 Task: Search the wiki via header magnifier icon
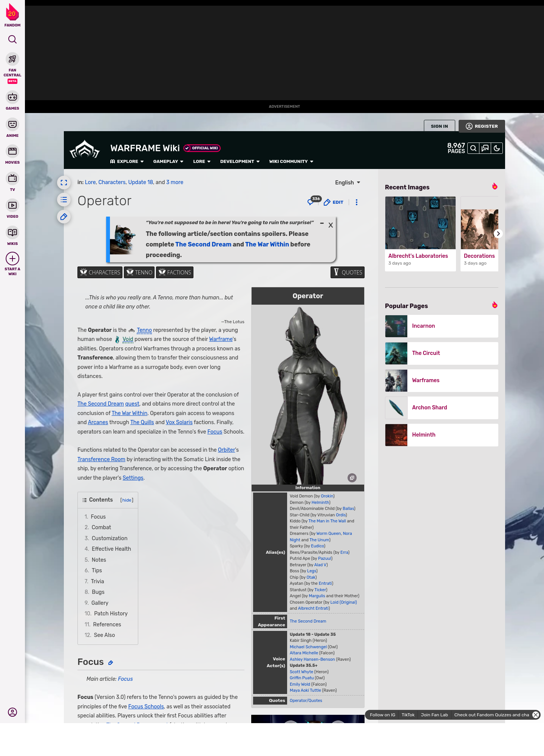tap(473, 148)
